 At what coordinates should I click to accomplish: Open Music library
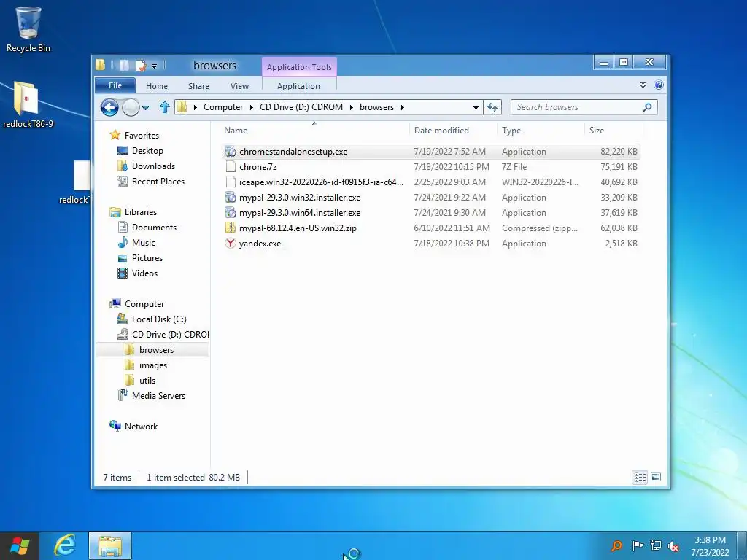tap(144, 242)
